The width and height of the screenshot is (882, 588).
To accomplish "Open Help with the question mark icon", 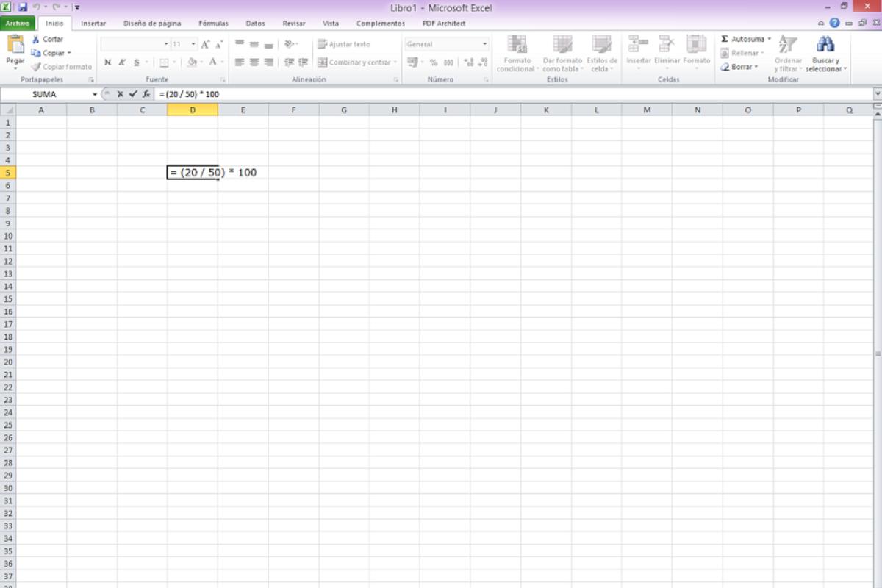I will (x=834, y=24).
